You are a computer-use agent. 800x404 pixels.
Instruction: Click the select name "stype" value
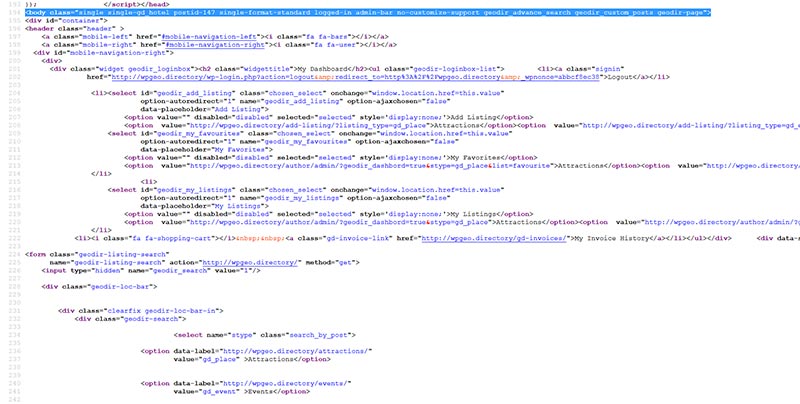point(242,335)
